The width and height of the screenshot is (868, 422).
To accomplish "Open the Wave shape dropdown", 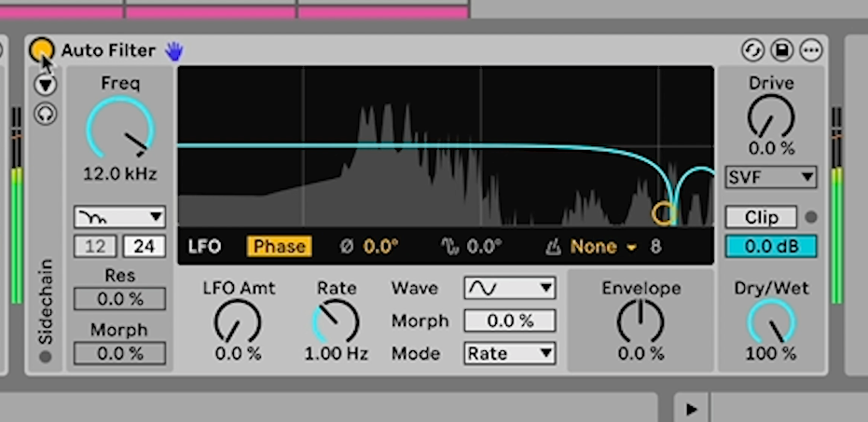I will point(510,288).
